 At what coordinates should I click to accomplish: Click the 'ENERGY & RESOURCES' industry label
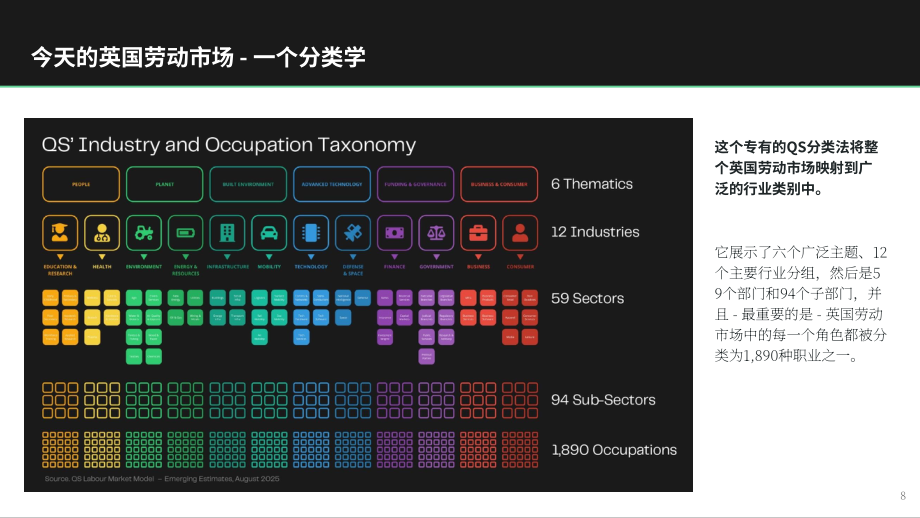click(x=185, y=270)
